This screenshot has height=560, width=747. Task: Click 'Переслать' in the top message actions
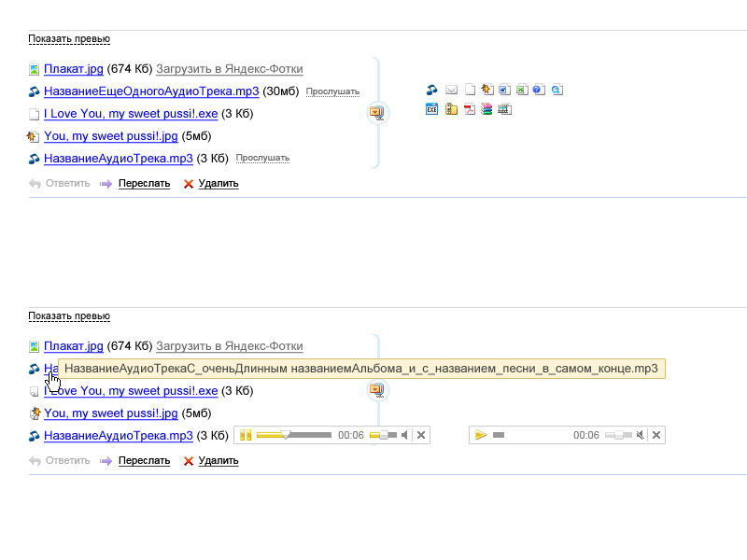click(144, 184)
